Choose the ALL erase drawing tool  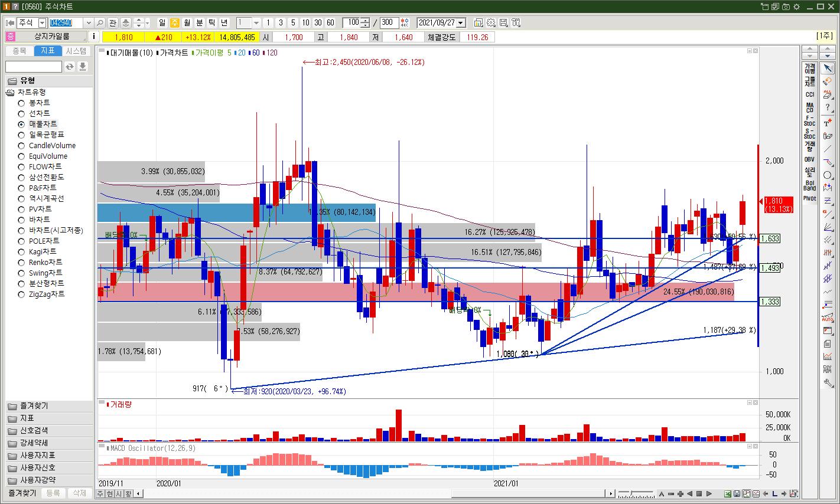click(828, 94)
